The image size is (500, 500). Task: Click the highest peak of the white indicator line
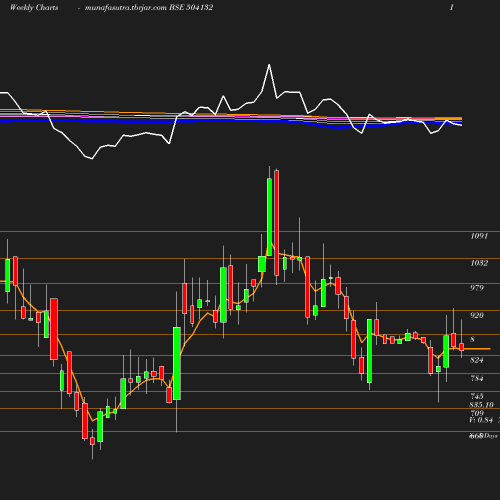tap(269, 65)
